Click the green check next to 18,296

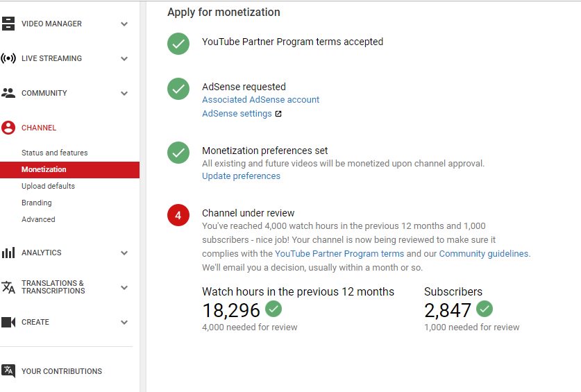(273, 309)
